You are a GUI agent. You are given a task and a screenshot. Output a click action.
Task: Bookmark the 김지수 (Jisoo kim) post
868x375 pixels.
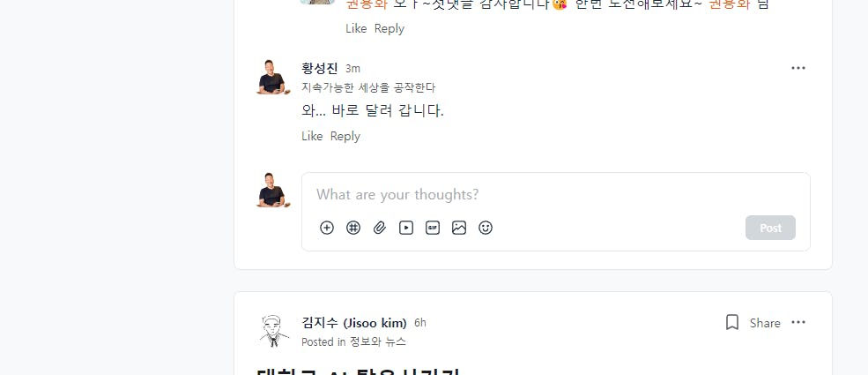tap(732, 323)
